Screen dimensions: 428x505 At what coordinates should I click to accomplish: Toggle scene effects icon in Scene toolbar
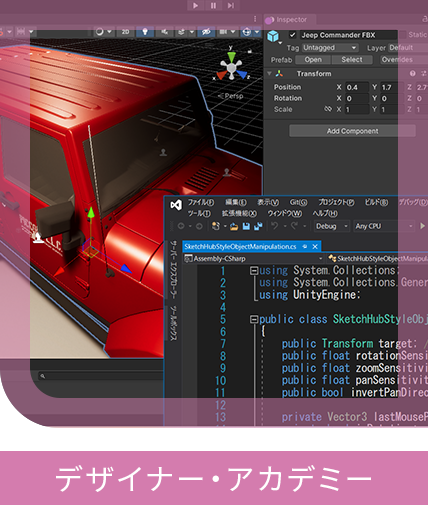tap(181, 32)
